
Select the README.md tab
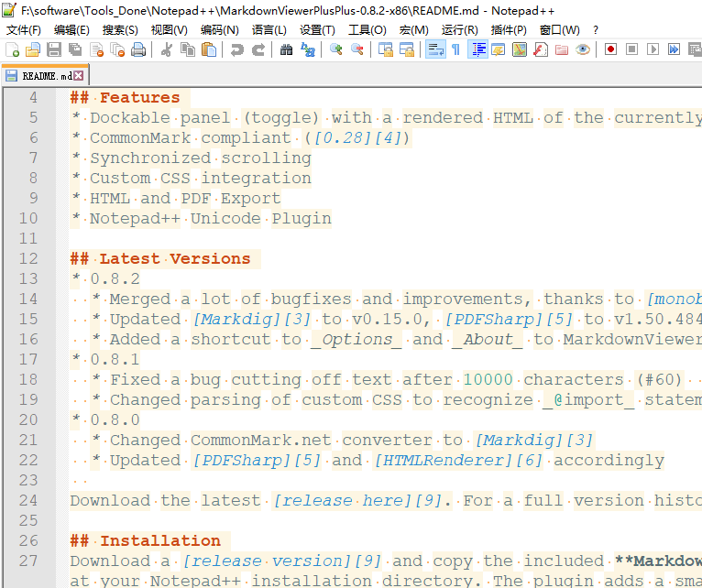pos(45,76)
